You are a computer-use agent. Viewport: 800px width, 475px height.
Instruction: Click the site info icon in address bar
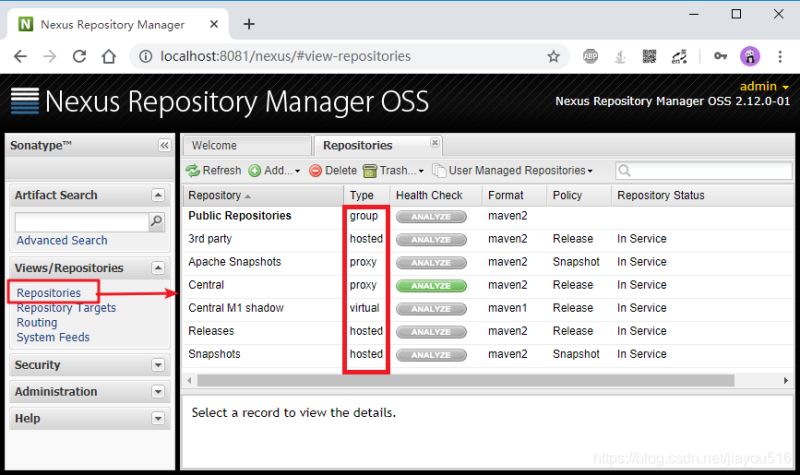coord(145,56)
